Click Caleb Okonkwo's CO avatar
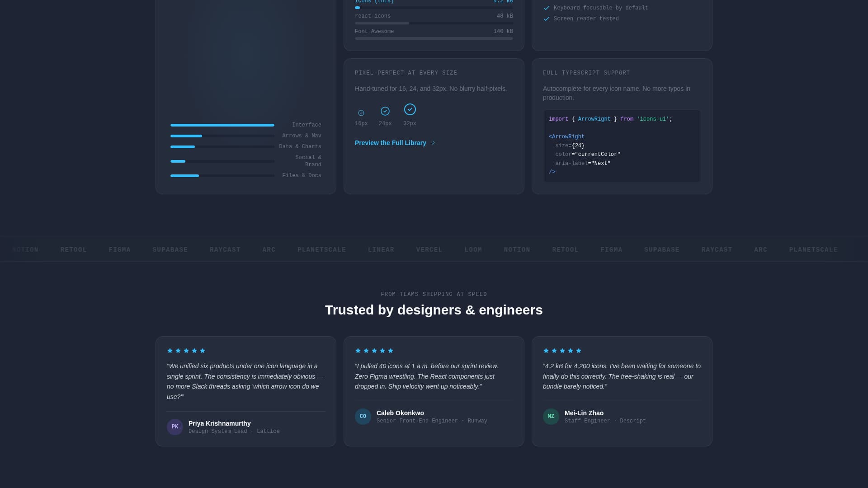This screenshot has width=868, height=488. 363,416
